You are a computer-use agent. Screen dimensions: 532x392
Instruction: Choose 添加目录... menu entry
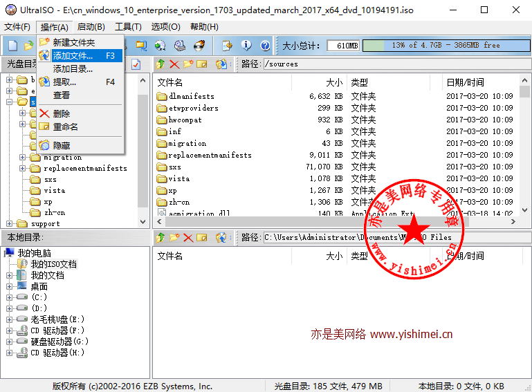pyautogui.click(x=80, y=69)
